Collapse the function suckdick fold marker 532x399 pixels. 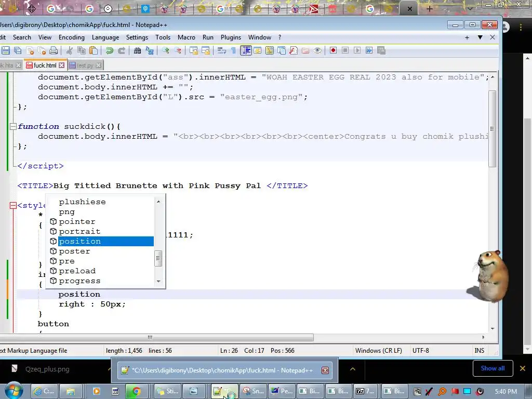click(13, 127)
